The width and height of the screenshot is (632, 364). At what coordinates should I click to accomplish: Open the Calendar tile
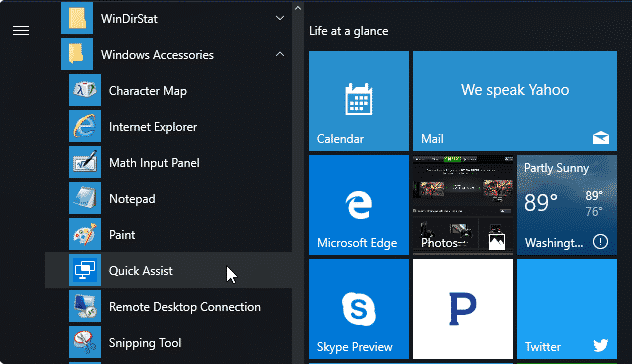click(x=359, y=101)
